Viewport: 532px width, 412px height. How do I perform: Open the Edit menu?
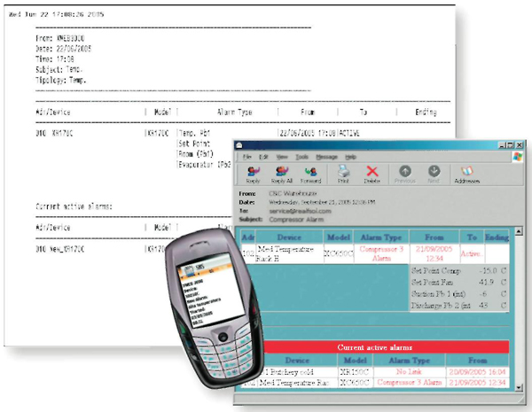[x=264, y=156]
